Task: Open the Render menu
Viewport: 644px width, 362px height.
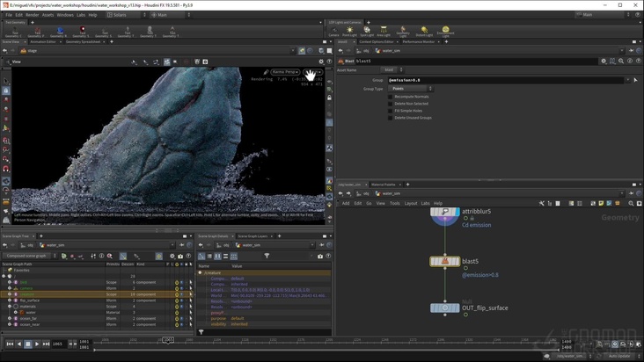Action: click(32, 15)
